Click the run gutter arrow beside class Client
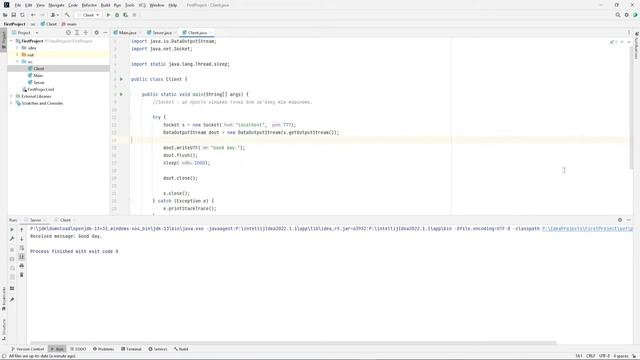 click(x=121, y=79)
